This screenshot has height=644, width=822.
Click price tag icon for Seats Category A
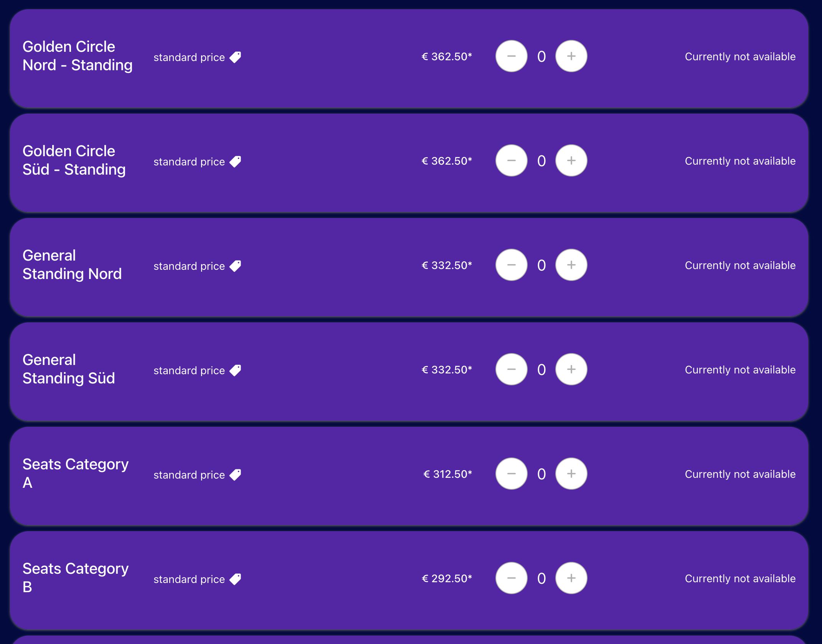pos(235,475)
